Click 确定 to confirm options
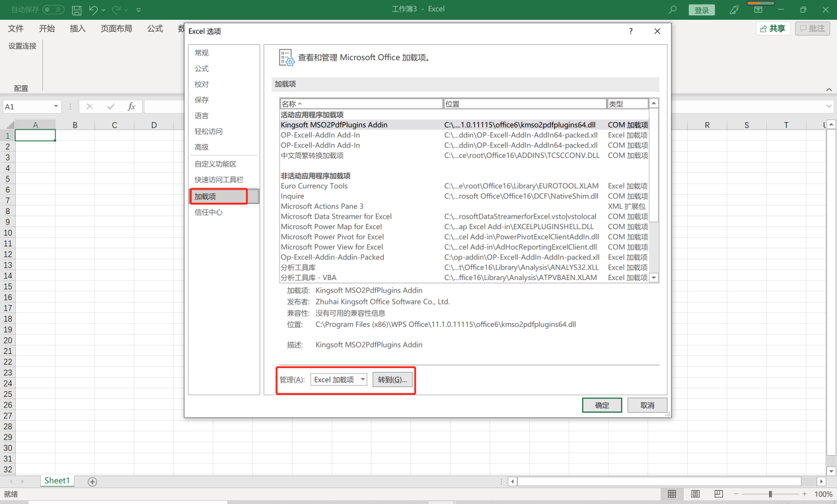Viewport: 837px width, 504px height. click(x=602, y=405)
